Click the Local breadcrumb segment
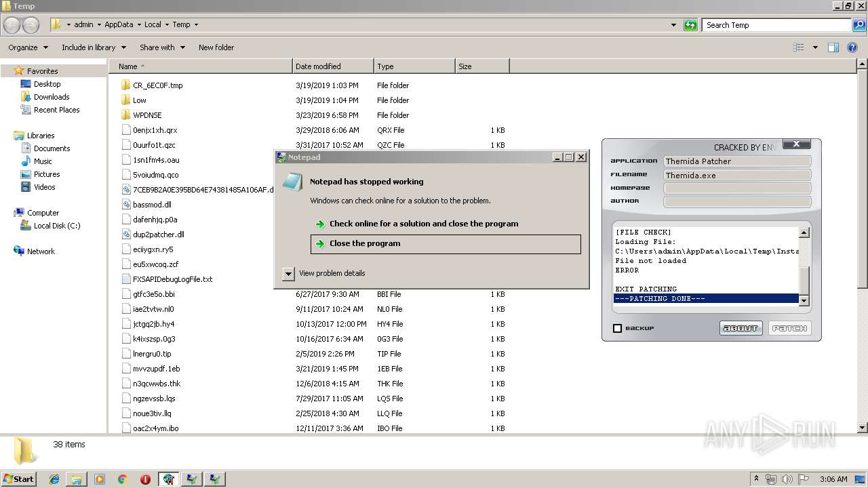 [153, 25]
